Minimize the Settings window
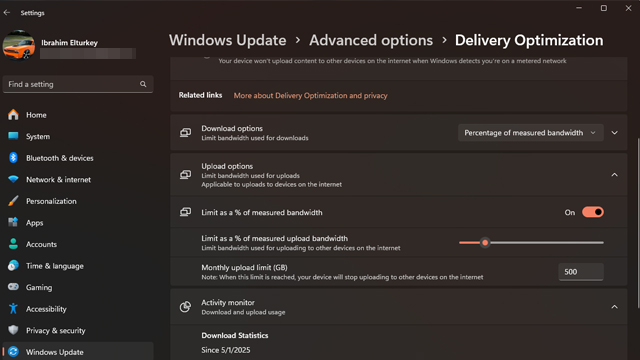This screenshot has width=640, height=360. 579,8
